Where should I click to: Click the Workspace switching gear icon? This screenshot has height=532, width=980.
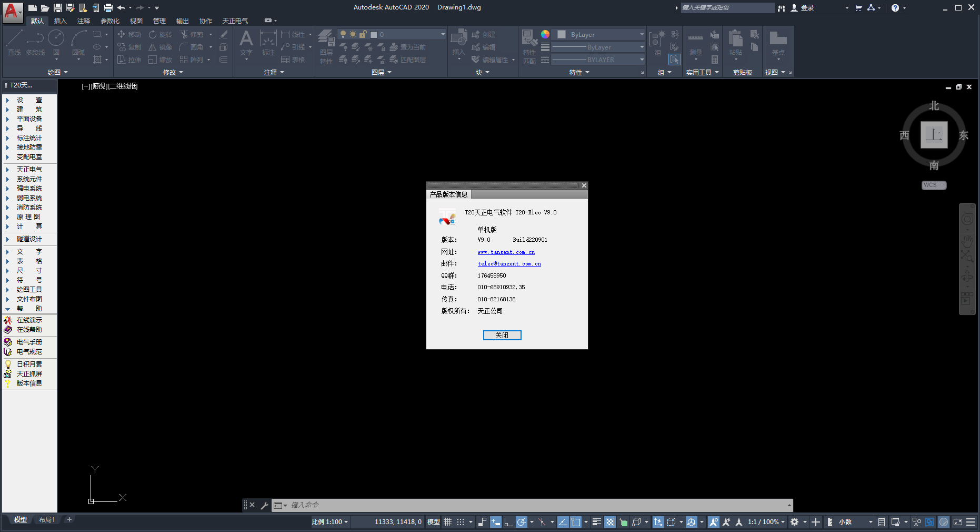pos(794,522)
